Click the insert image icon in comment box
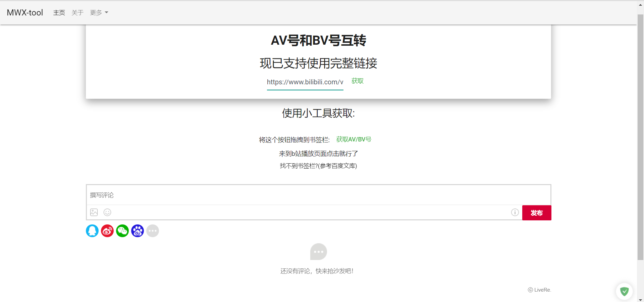 point(94,212)
